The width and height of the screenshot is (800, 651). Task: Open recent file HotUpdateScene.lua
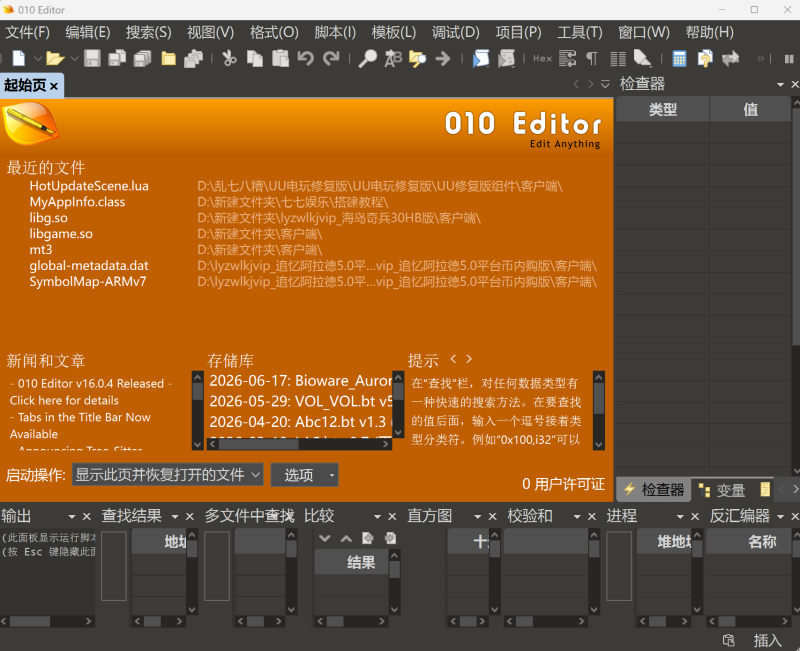[89, 186]
